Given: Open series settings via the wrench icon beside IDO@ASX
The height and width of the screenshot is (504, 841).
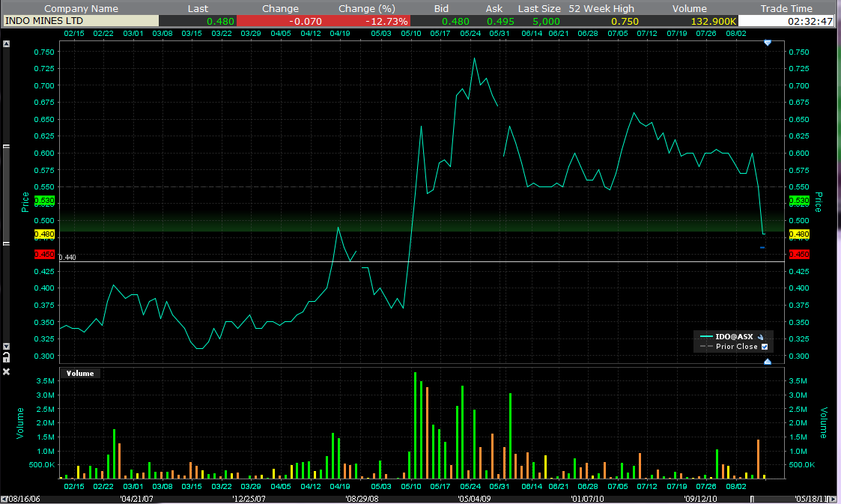Looking at the screenshot, I should point(761,336).
